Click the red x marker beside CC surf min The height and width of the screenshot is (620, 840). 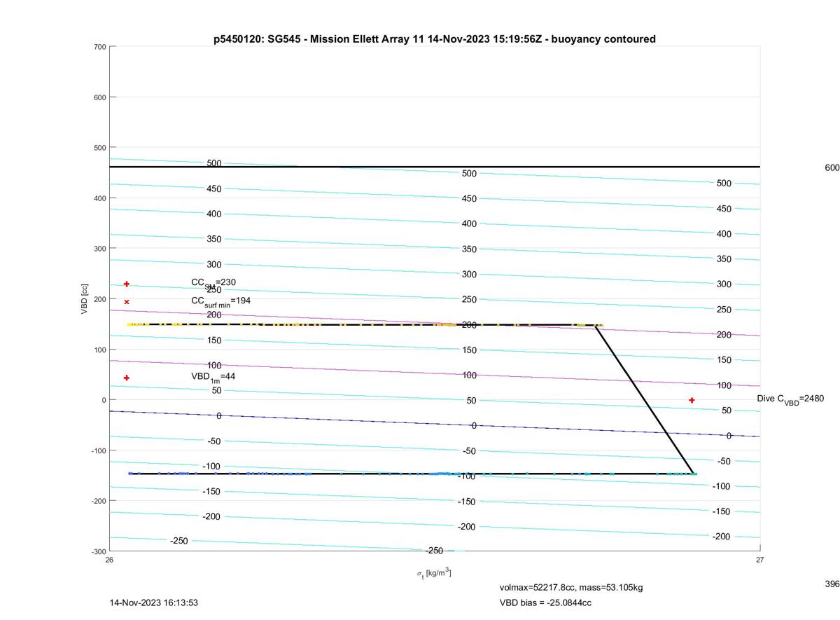(127, 302)
